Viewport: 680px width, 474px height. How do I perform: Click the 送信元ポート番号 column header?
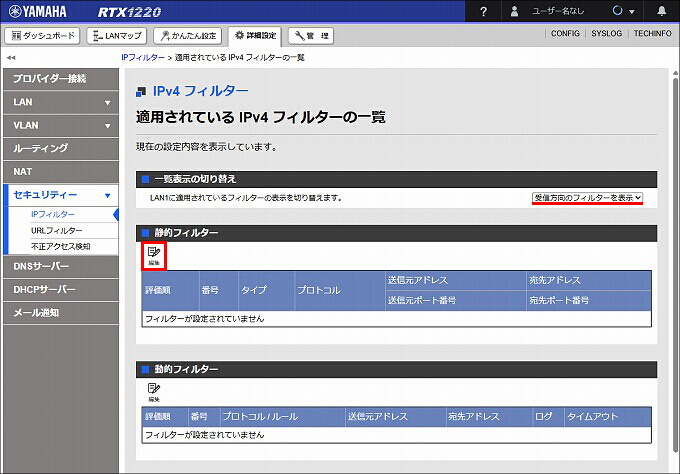tap(455, 301)
